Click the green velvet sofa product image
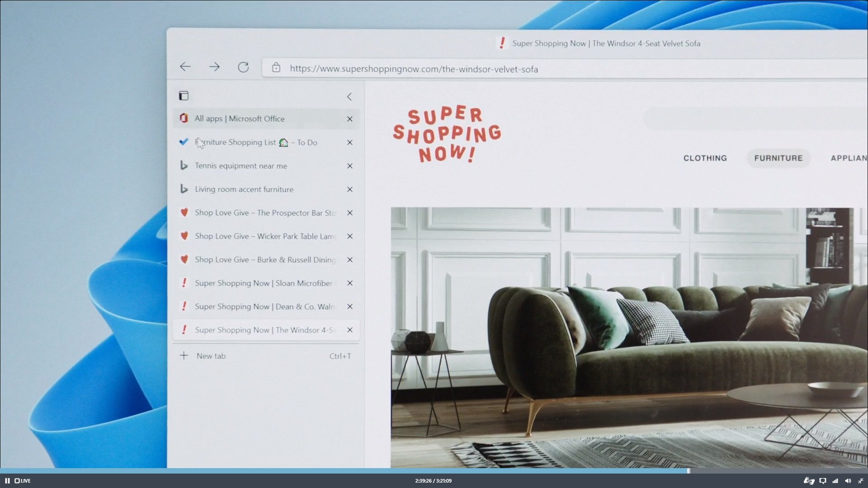 (628, 338)
